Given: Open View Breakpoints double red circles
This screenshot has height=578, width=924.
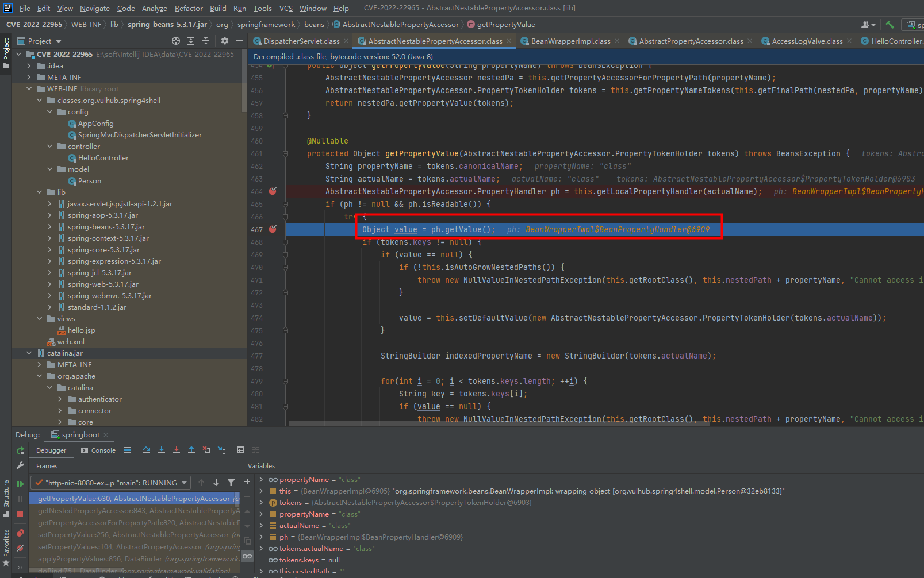Looking at the screenshot, I should click(21, 533).
